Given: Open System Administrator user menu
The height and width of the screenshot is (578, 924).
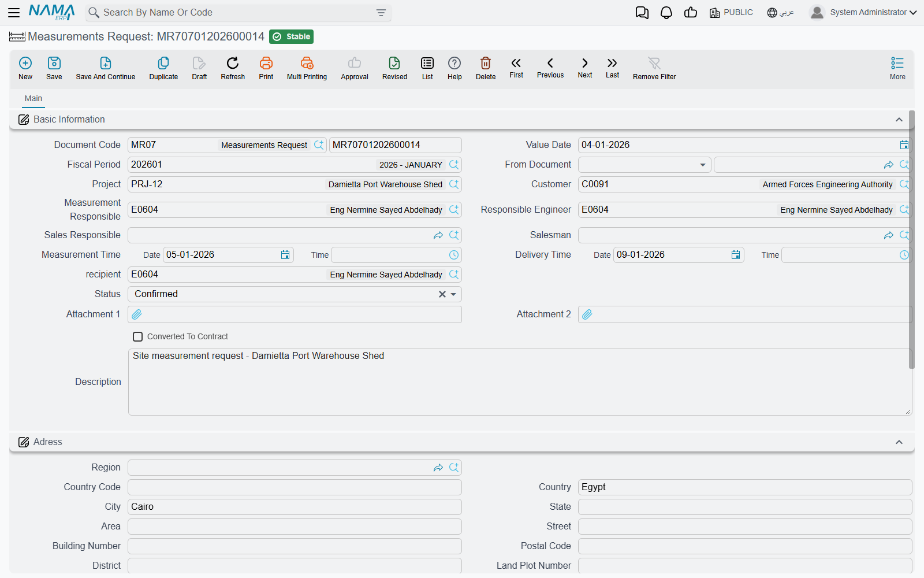Looking at the screenshot, I should click(863, 12).
